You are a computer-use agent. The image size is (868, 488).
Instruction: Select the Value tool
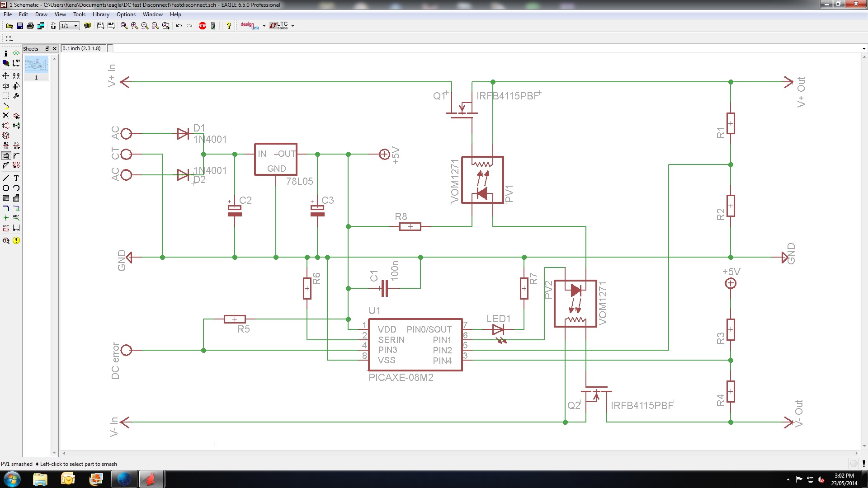tap(16, 145)
